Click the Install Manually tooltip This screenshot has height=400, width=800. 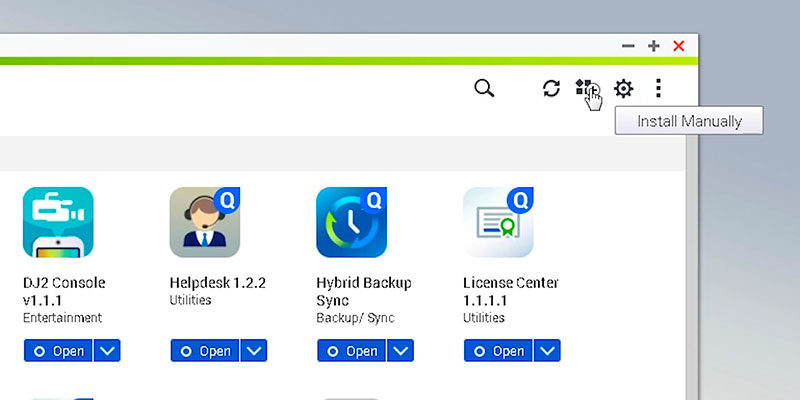click(689, 120)
